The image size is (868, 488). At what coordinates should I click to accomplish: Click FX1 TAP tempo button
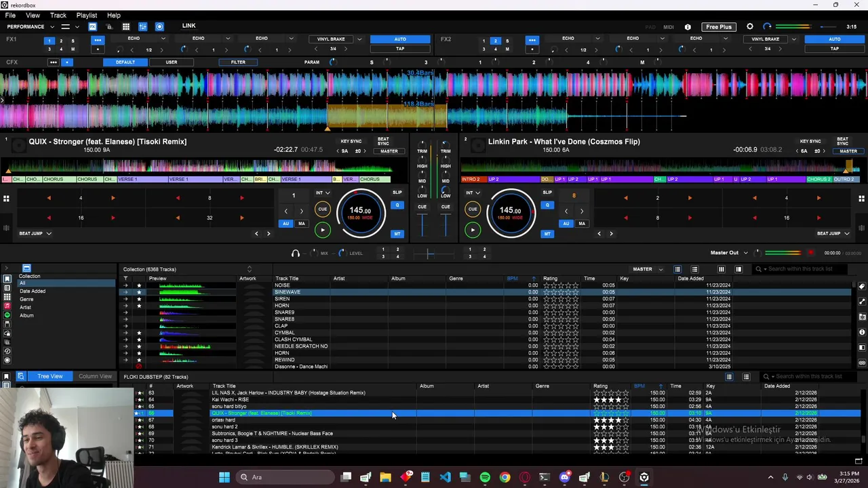click(400, 49)
